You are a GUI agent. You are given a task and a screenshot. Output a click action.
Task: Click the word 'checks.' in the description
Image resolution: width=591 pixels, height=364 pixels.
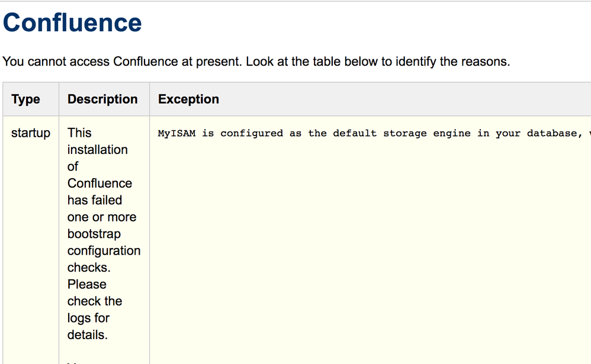89,268
